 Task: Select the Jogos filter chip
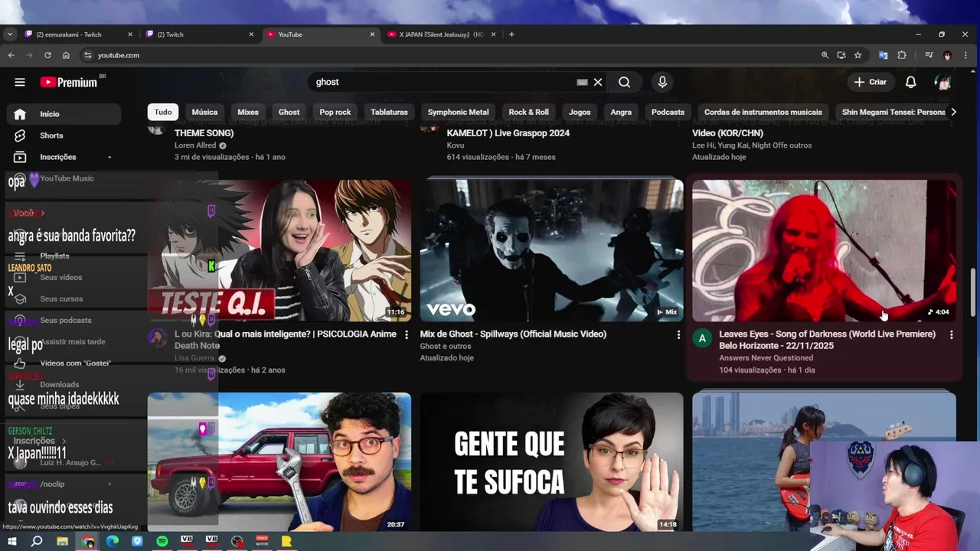(x=580, y=112)
